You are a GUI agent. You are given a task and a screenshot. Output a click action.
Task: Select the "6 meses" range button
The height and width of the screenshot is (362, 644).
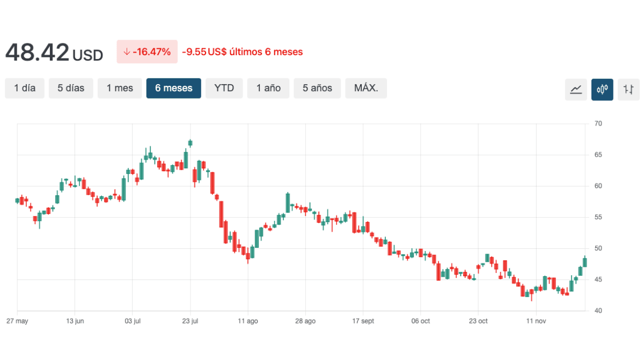pyautogui.click(x=173, y=88)
